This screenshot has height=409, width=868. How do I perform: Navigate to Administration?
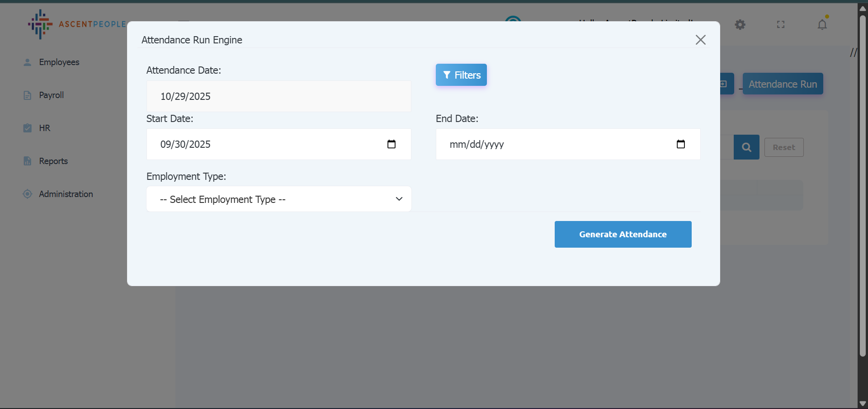(x=66, y=194)
